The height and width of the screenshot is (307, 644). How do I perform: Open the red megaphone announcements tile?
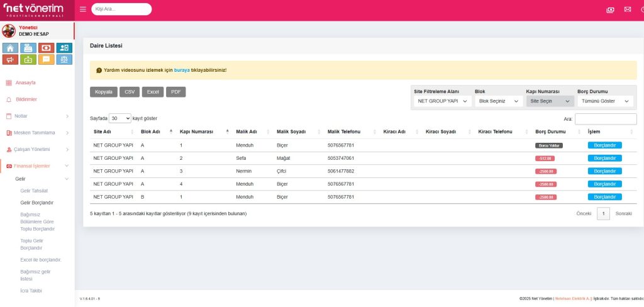point(10,60)
